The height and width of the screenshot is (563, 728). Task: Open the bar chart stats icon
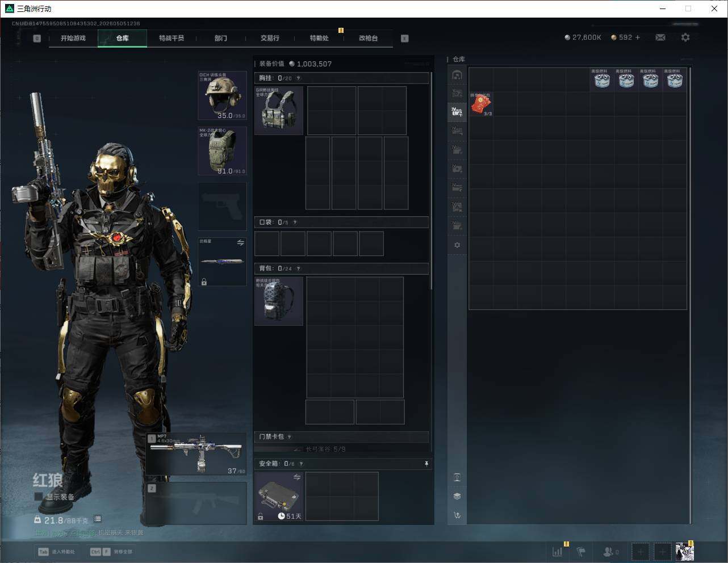click(x=558, y=551)
